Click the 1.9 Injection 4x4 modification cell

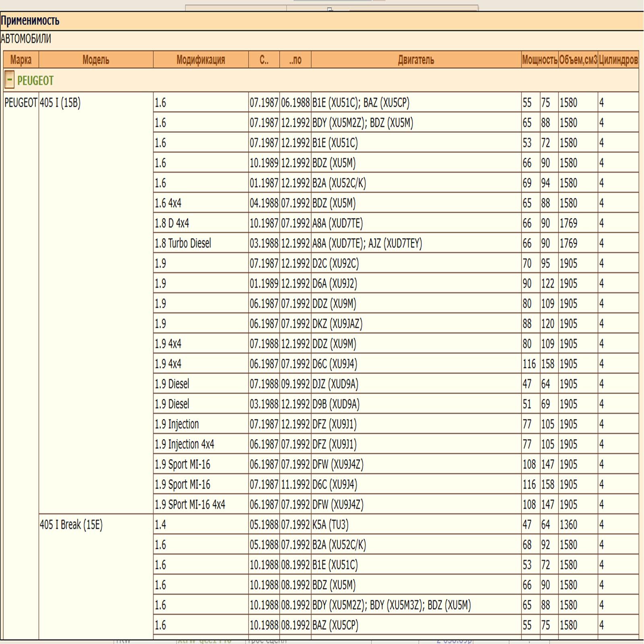coord(185,444)
